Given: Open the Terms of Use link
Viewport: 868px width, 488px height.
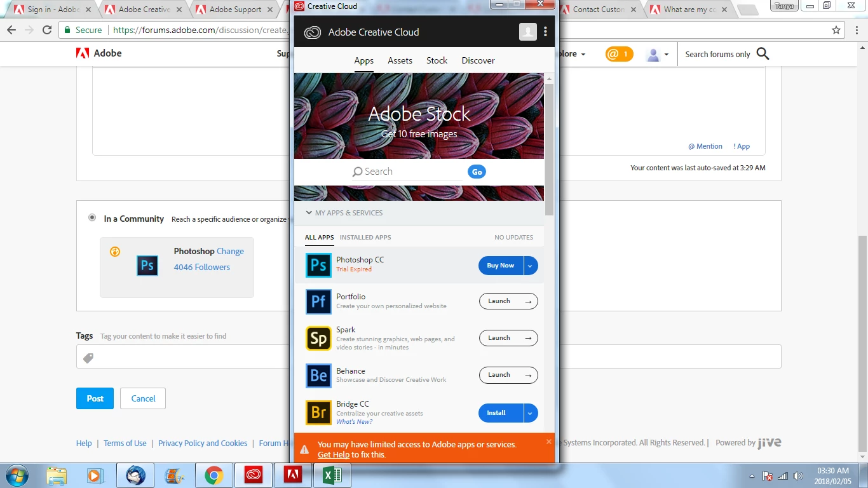Looking at the screenshot, I should 125,443.
